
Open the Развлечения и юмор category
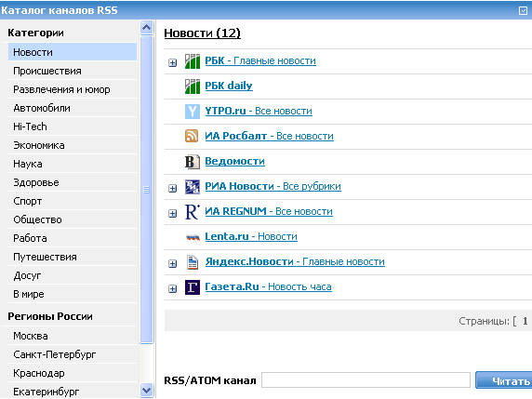click(x=73, y=89)
